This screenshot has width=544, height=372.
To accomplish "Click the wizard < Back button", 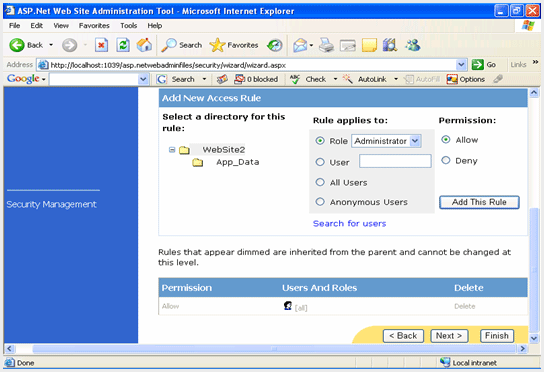I will (403, 336).
